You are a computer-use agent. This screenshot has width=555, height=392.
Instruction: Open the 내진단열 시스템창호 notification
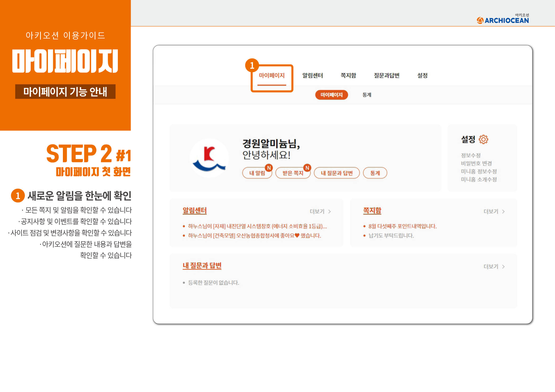(x=257, y=226)
